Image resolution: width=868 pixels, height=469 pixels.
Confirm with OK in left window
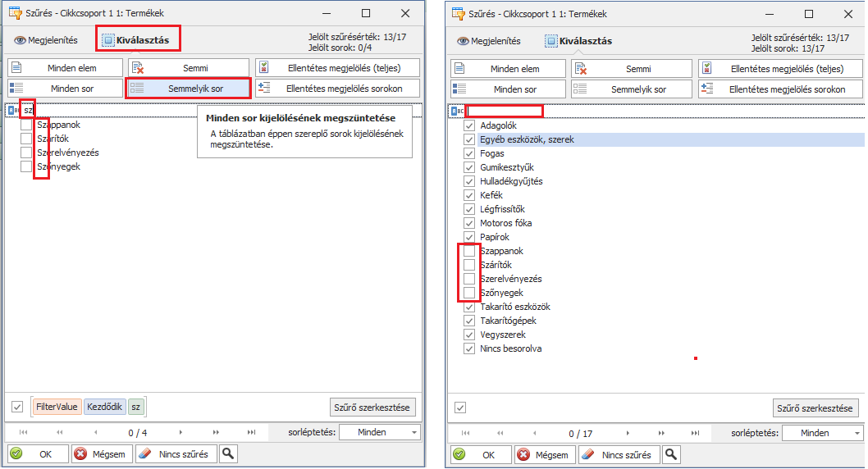pyautogui.click(x=39, y=454)
